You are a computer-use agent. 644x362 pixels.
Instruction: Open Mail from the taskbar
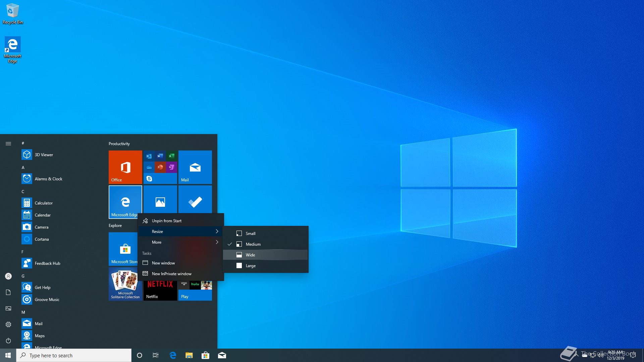point(222,355)
